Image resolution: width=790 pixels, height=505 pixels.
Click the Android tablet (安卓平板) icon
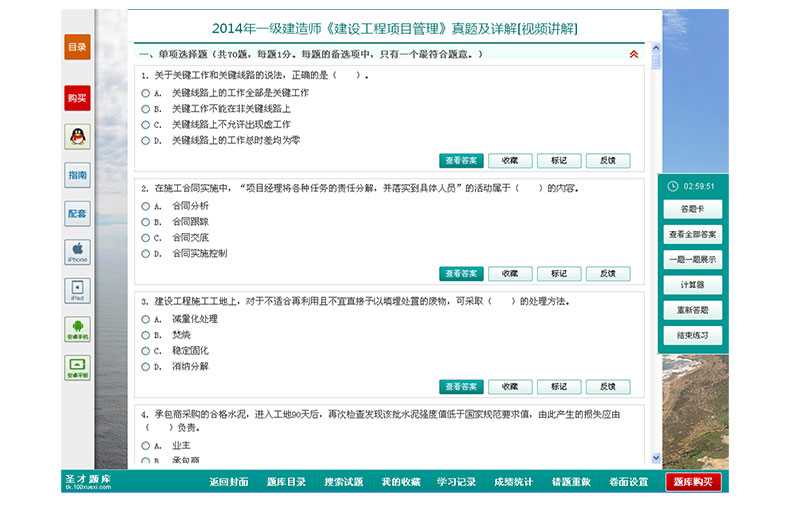point(77,367)
